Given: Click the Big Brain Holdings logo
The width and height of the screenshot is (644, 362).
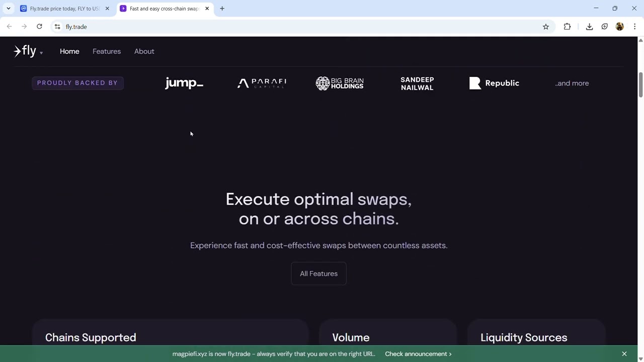Looking at the screenshot, I should (x=340, y=83).
